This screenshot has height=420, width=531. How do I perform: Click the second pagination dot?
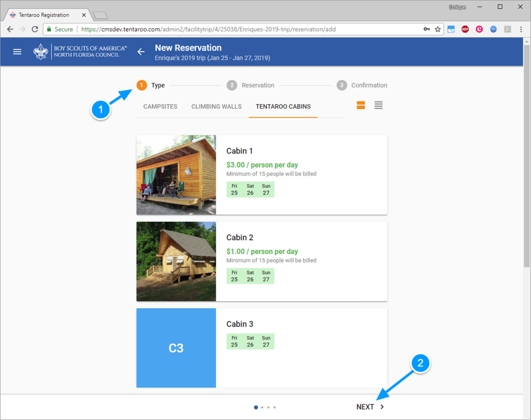[x=262, y=407]
